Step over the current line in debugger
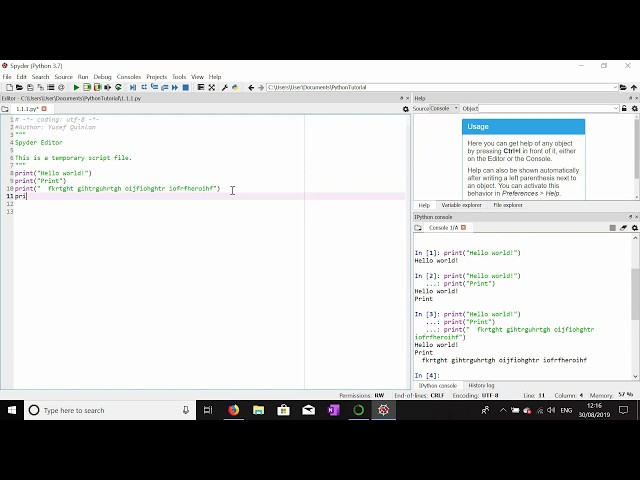 click(144, 87)
